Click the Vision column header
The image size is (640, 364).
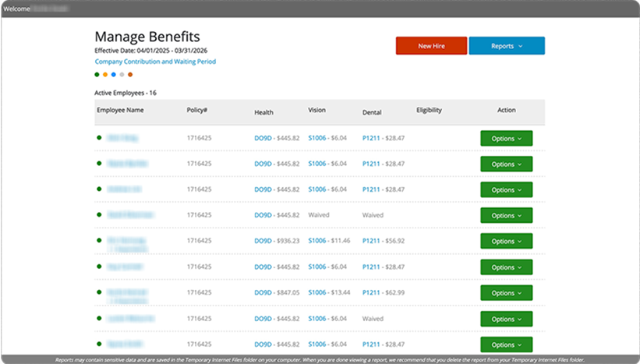(x=316, y=110)
